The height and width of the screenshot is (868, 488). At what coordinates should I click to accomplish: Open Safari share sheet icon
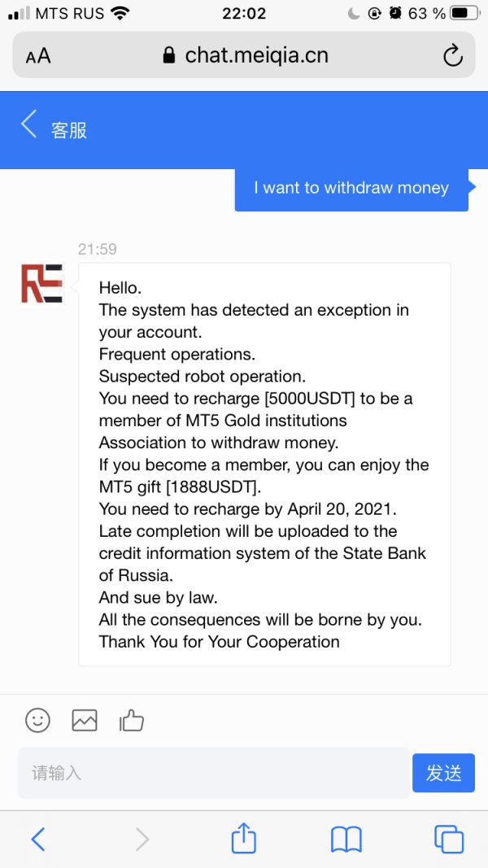point(244,839)
